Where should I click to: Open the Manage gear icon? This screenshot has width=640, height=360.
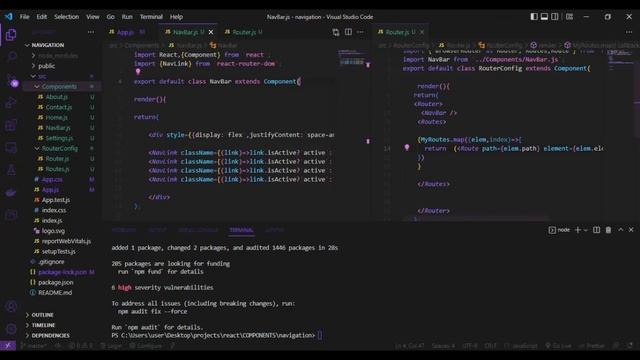click(11, 329)
